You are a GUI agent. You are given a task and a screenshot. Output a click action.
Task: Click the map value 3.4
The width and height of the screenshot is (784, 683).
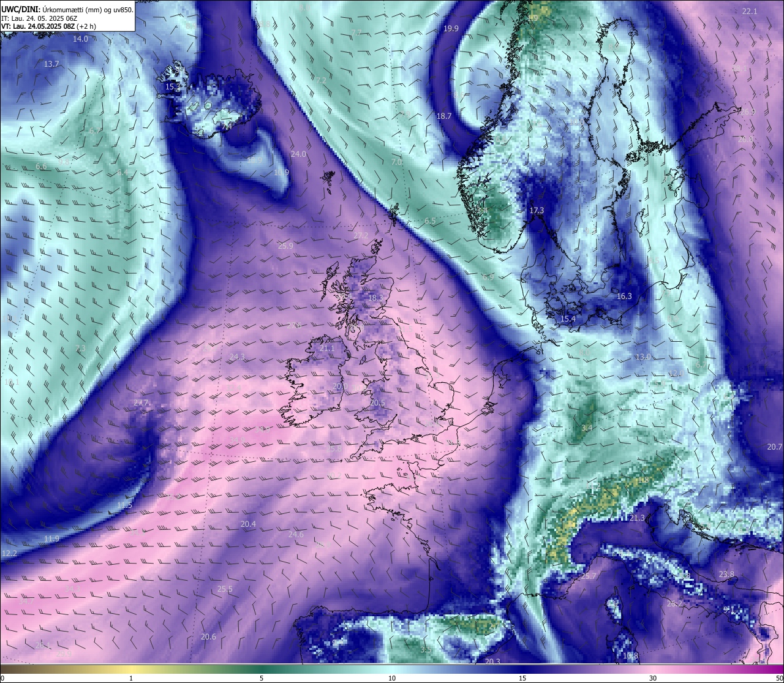coord(587,428)
